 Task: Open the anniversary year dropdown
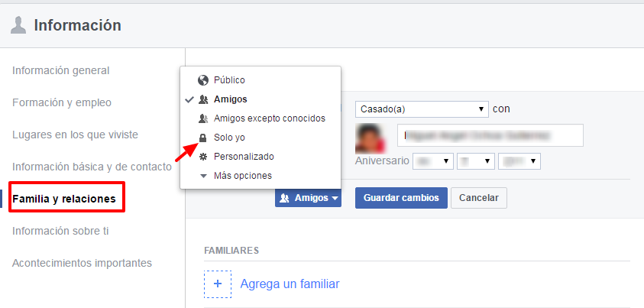519,161
